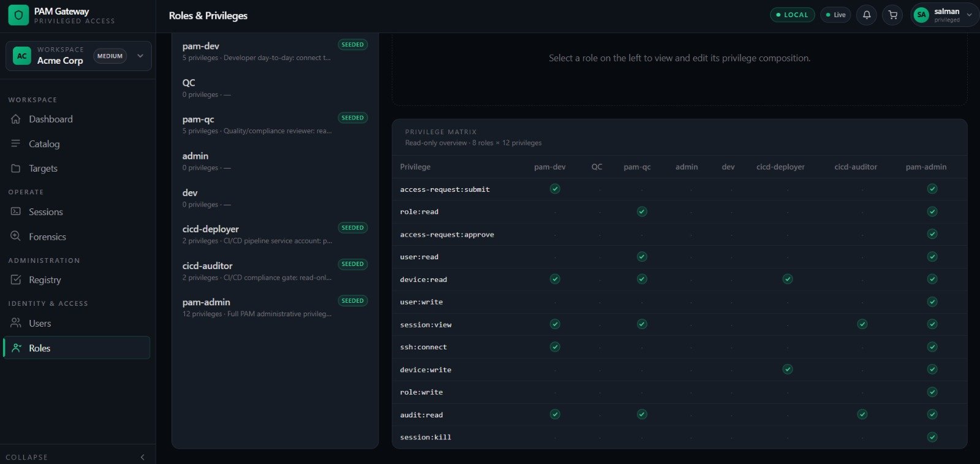Click SEEDED badge on pam-dev

coord(353,45)
